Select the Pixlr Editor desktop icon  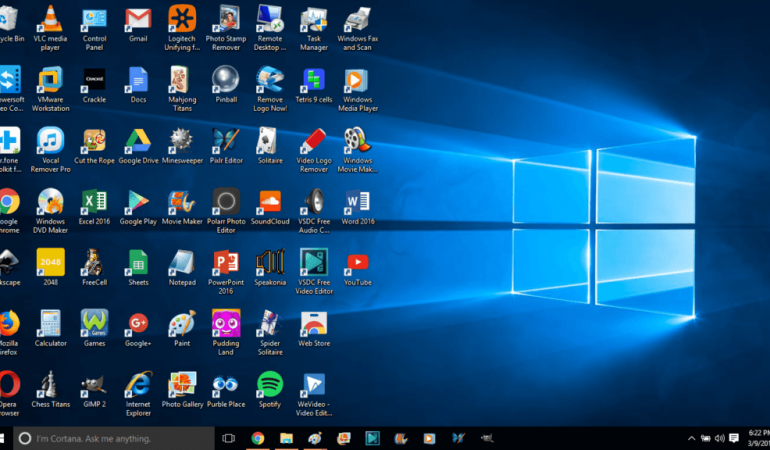pyautogui.click(x=226, y=141)
